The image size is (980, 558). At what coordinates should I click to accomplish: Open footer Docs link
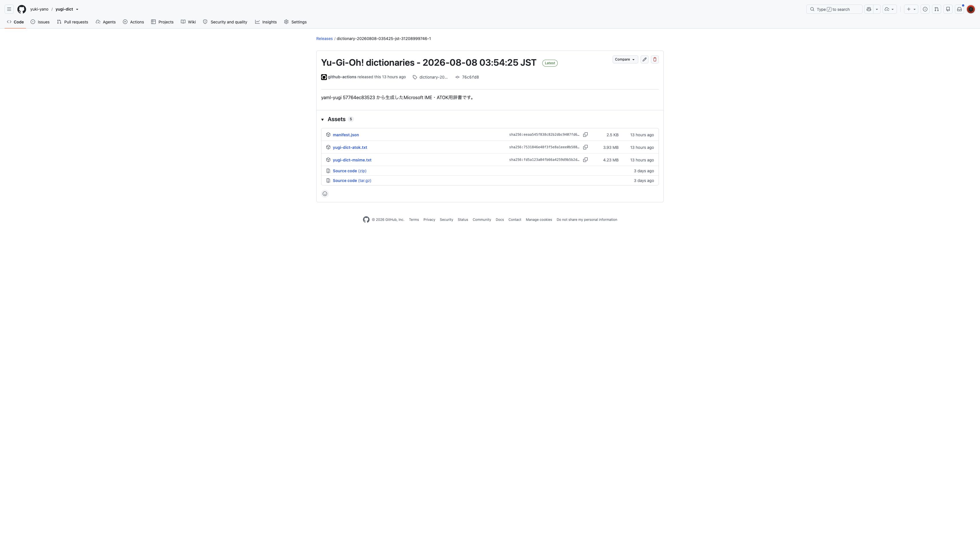pos(500,220)
